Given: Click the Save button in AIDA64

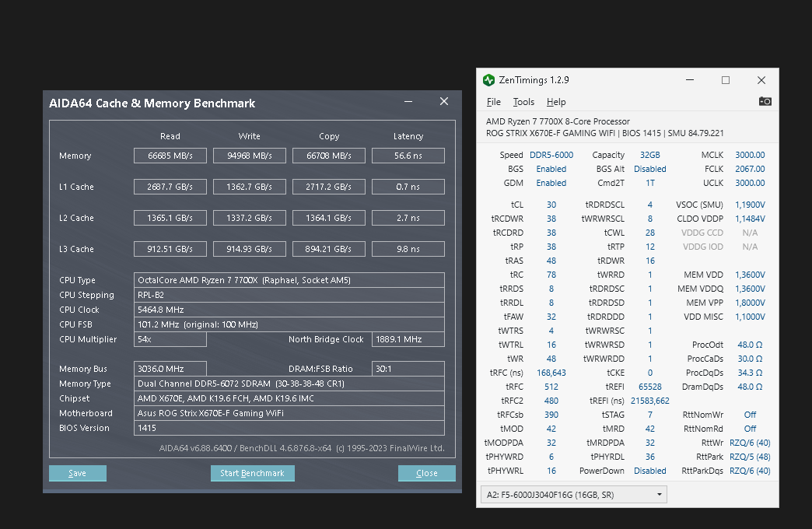Looking at the screenshot, I should (78, 473).
